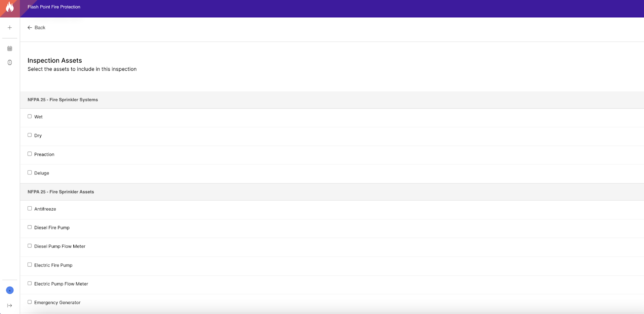Image resolution: width=644 pixels, height=314 pixels.
Task: Tick Electric Pump Flow Meter checkbox
Action: coord(29,283)
